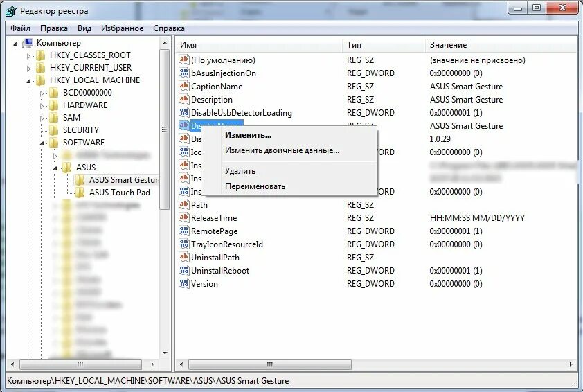
Task: Open the Избранное menu
Action: pos(122,28)
